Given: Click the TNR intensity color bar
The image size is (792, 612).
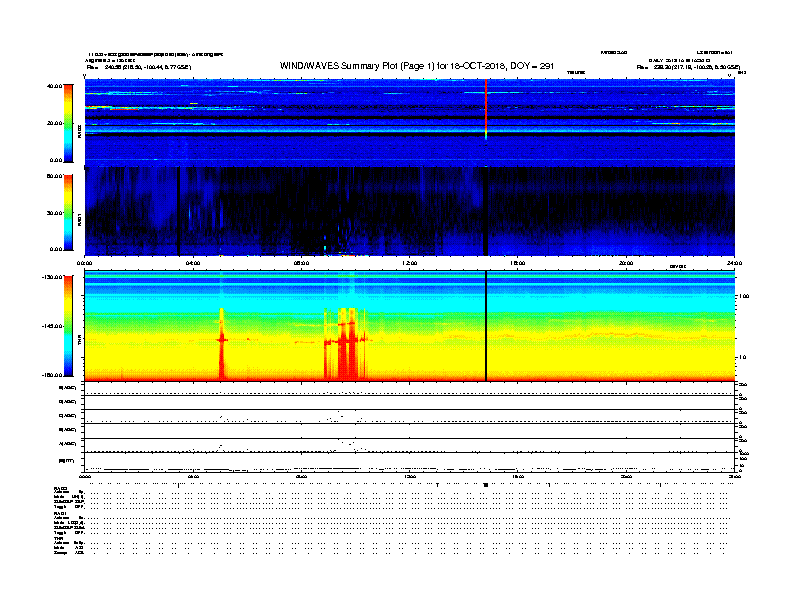Looking at the screenshot, I should [x=68, y=326].
